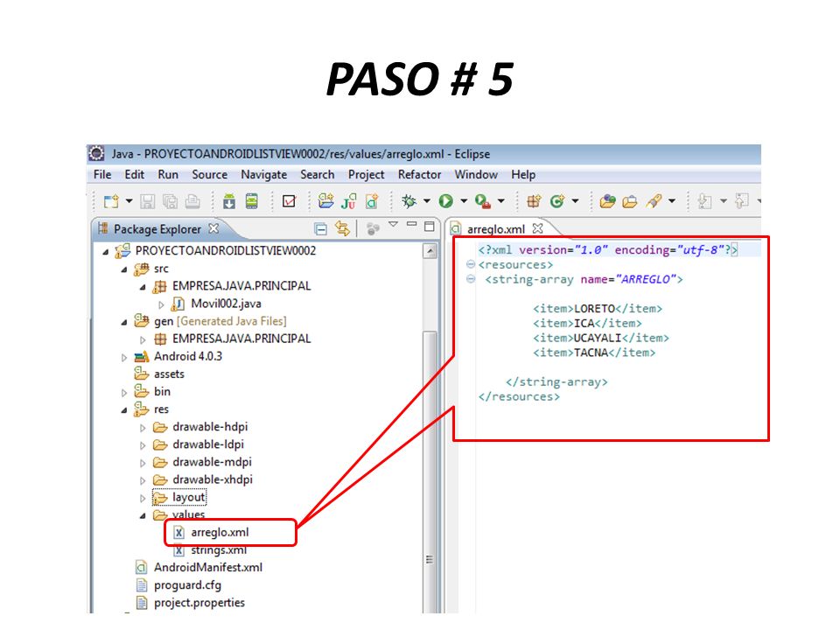Expand the bin folder node
The image size is (840, 630).
(123, 393)
